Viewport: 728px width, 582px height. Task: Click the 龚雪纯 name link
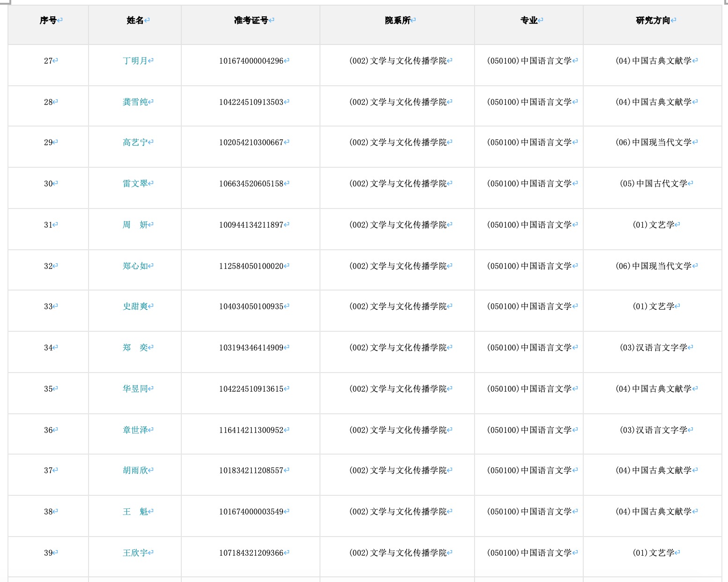click(x=135, y=102)
